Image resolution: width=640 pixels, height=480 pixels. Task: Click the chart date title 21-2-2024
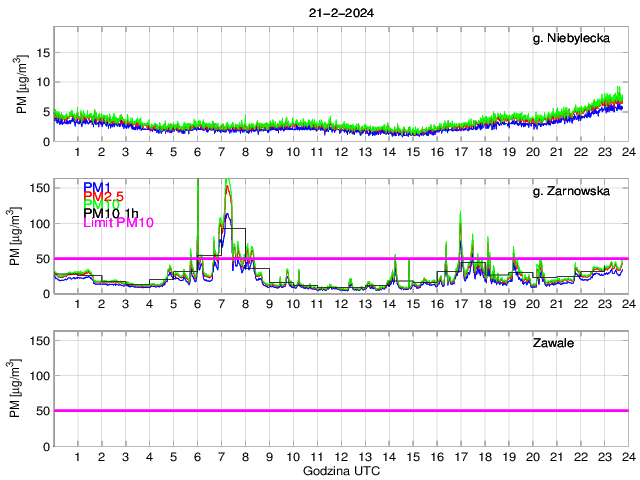pyautogui.click(x=341, y=13)
